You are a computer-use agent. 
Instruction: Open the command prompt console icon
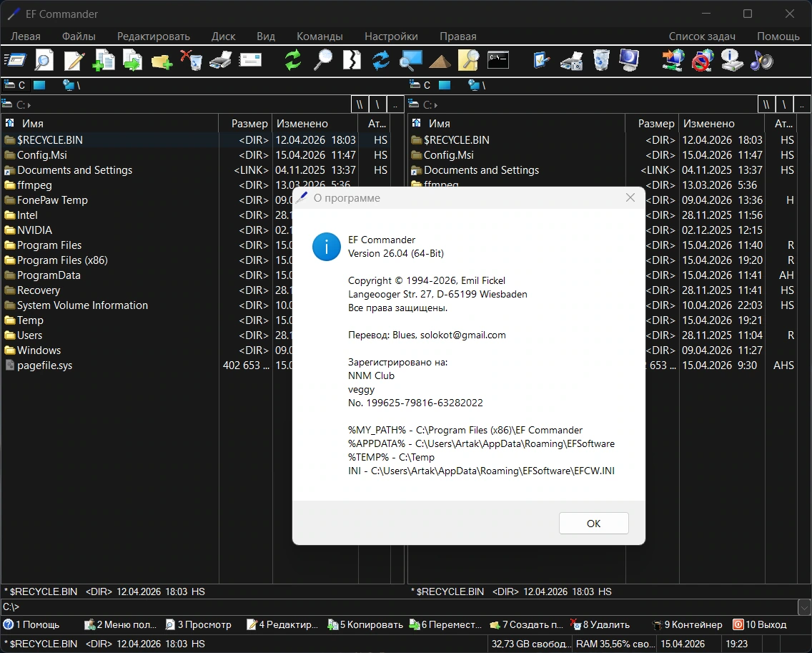(498, 60)
